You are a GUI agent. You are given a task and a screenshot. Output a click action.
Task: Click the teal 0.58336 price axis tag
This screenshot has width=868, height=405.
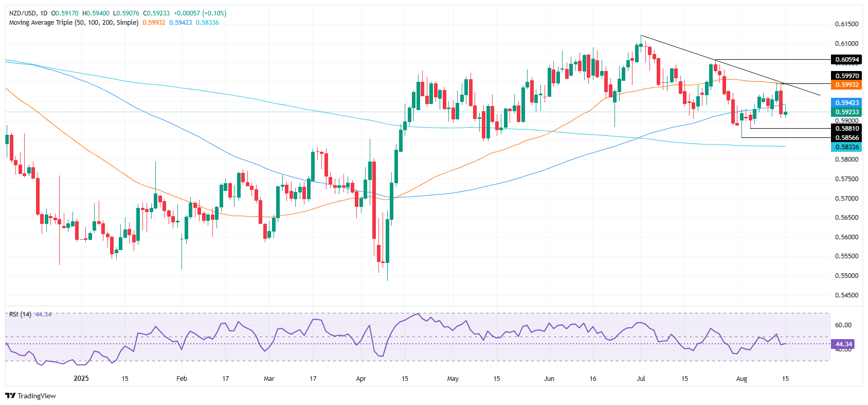click(x=846, y=147)
